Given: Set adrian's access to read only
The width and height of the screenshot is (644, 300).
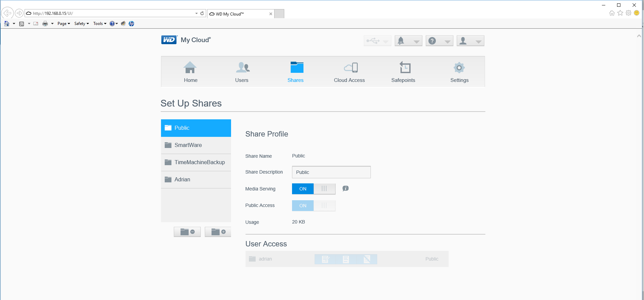Looking at the screenshot, I should coord(346,259).
